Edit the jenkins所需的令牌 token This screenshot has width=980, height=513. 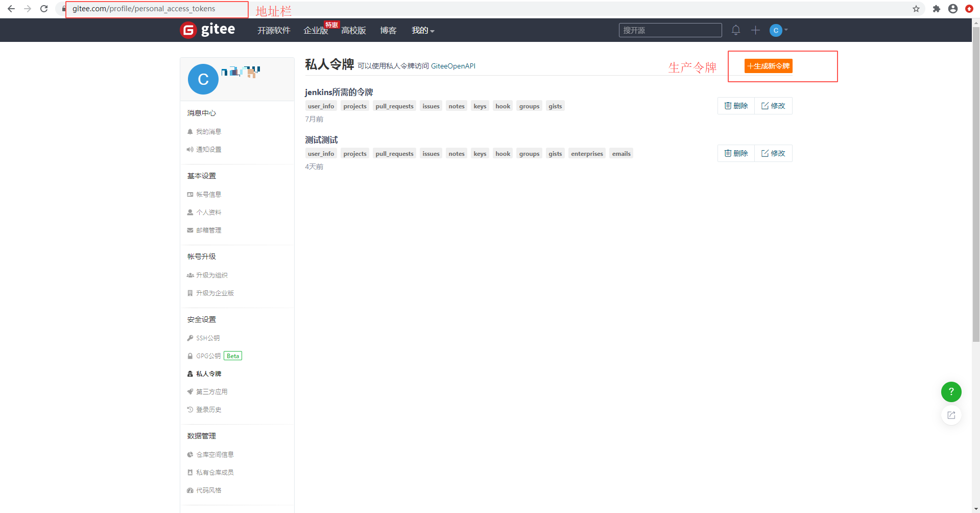click(773, 106)
